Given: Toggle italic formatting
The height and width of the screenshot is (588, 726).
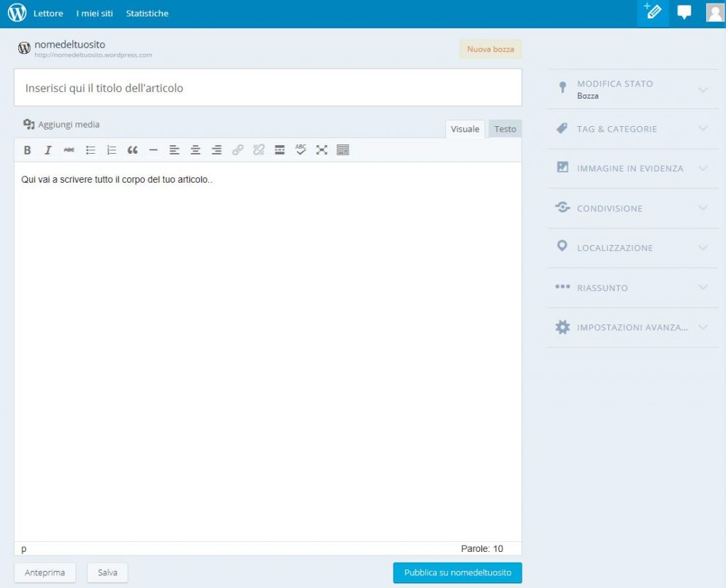Looking at the screenshot, I should coord(48,150).
